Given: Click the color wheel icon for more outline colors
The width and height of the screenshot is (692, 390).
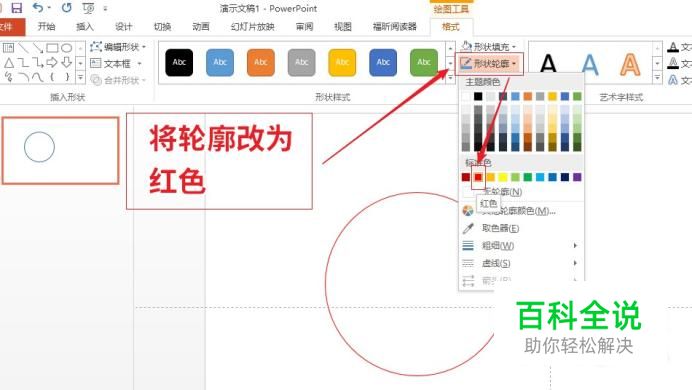Looking at the screenshot, I should tap(468, 210).
